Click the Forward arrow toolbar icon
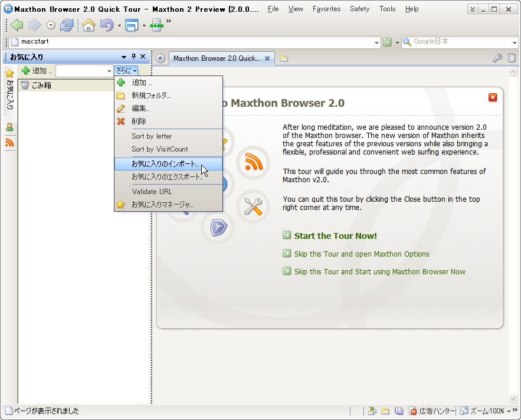This screenshot has height=420, width=521. click(34, 25)
